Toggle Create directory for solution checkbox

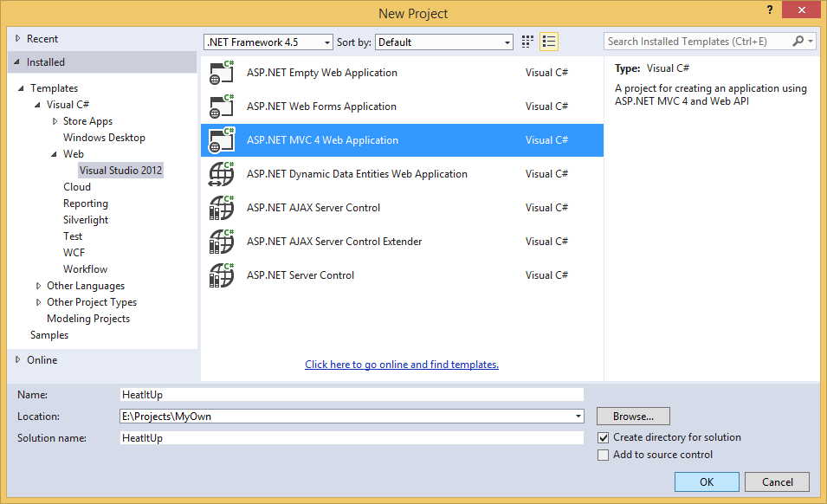(x=604, y=437)
